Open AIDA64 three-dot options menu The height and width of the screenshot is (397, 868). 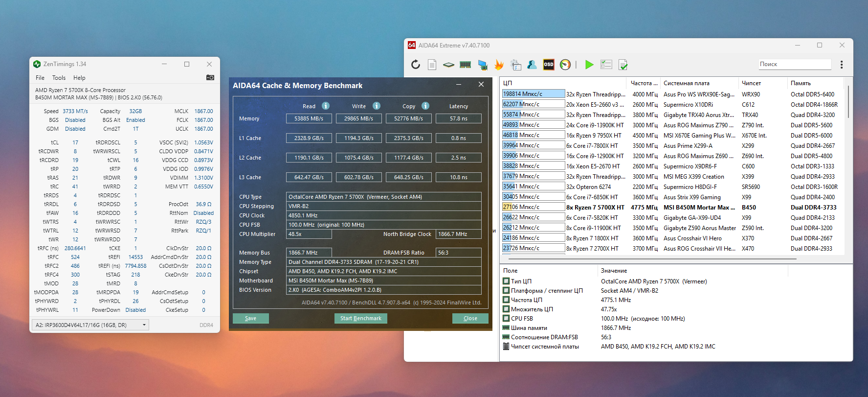[x=842, y=65]
